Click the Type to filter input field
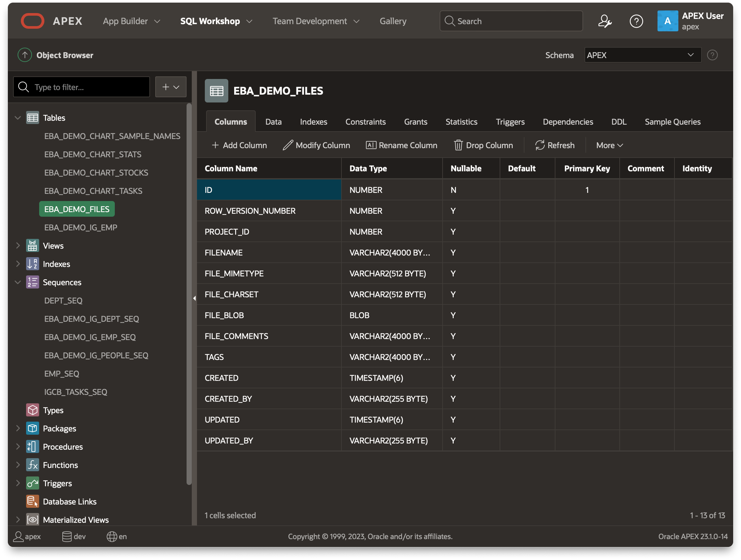 point(82,87)
